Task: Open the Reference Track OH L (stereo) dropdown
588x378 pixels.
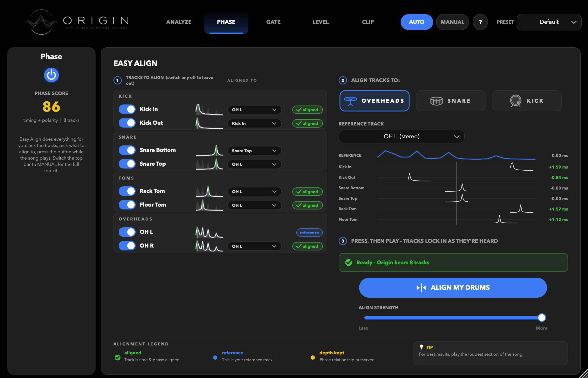Action: click(x=401, y=136)
